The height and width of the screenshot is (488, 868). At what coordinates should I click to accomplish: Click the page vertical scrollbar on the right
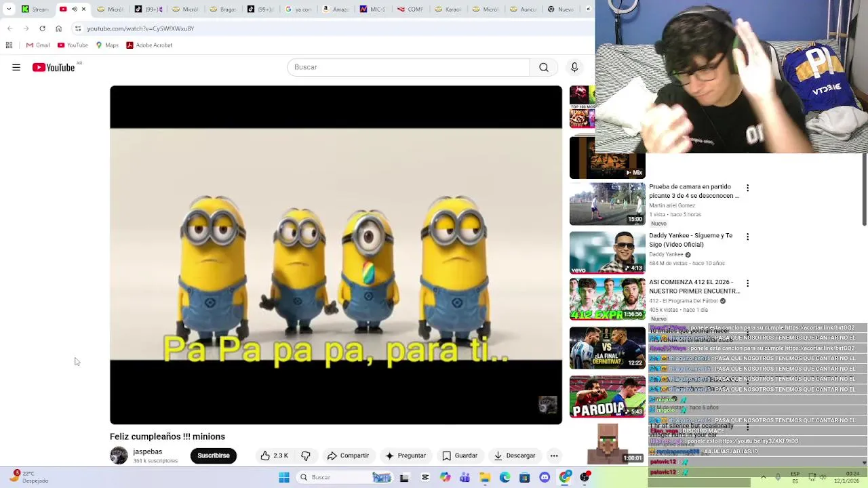point(864,190)
